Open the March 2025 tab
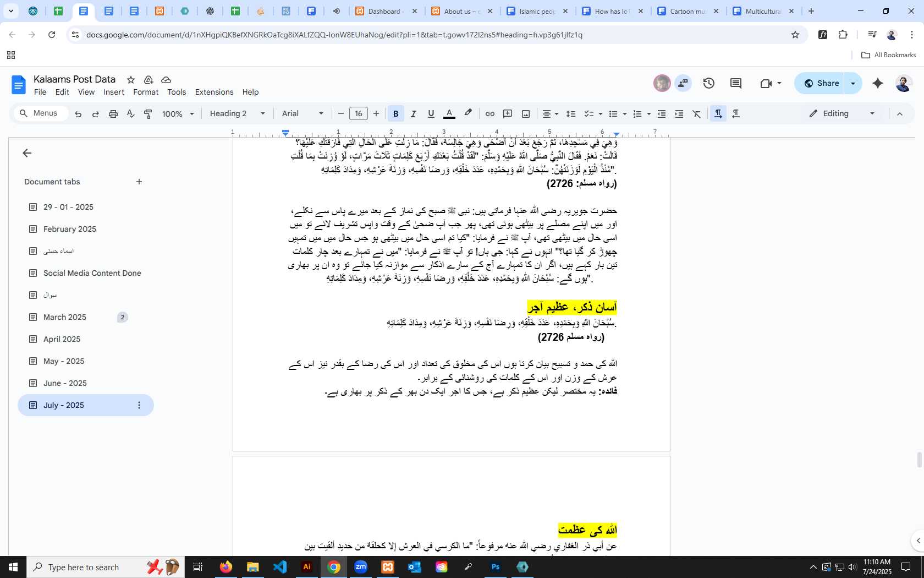The image size is (924, 578). 65,317
